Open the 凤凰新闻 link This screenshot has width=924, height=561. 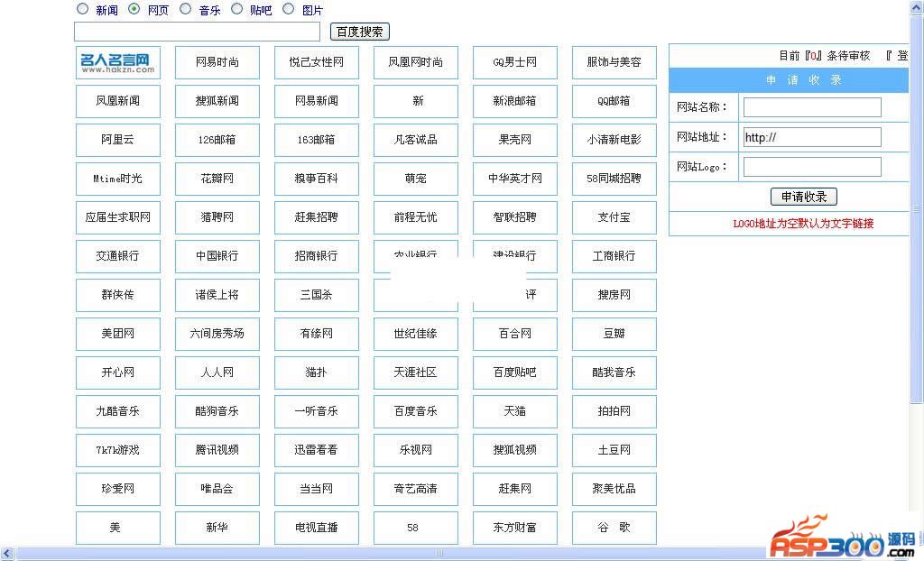coord(118,101)
